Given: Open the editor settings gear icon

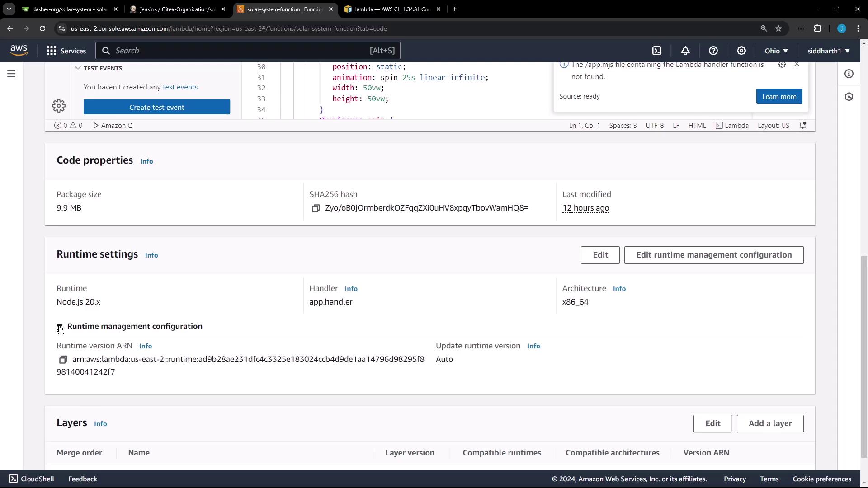Looking at the screenshot, I should (58, 106).
